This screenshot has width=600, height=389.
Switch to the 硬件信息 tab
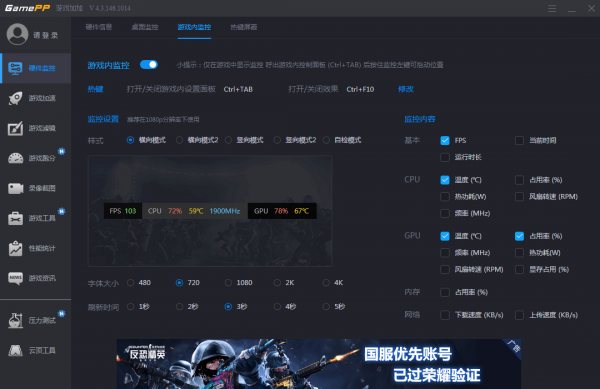[x=99, y=27]
